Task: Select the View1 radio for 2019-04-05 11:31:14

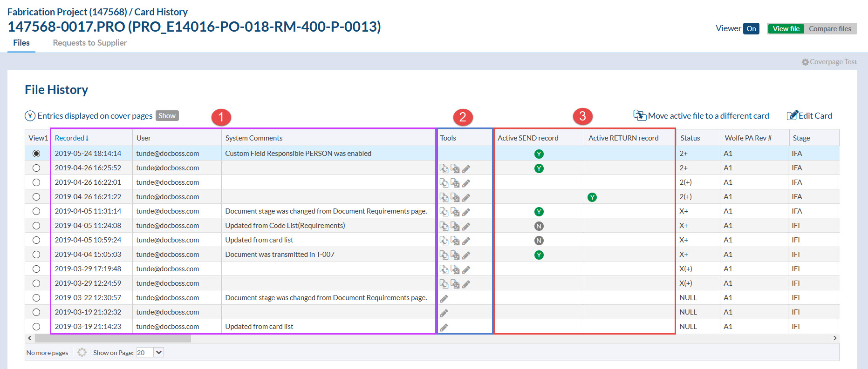Action: coord(36,211)
